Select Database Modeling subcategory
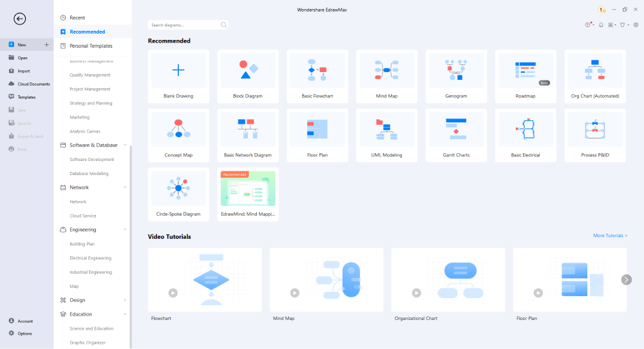Image resolution: width=644 pixels, height=349 pixels. tap(89, 174)
